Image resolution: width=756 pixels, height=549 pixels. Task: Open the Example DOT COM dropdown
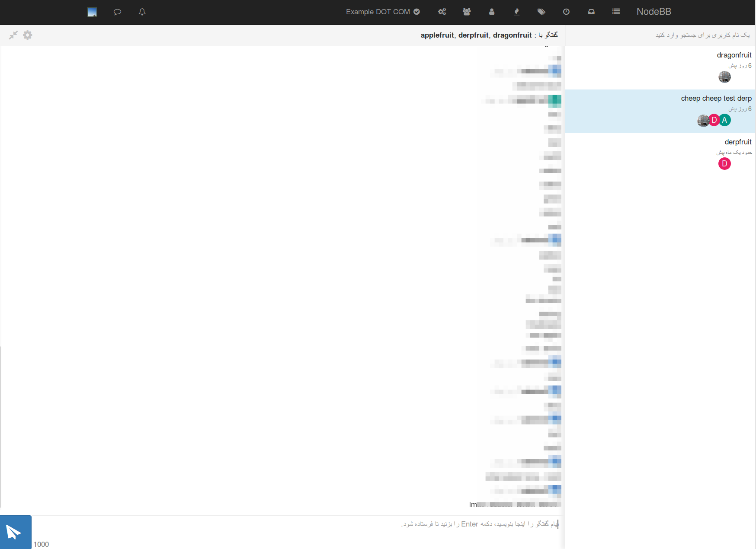(x=382, y=12)
